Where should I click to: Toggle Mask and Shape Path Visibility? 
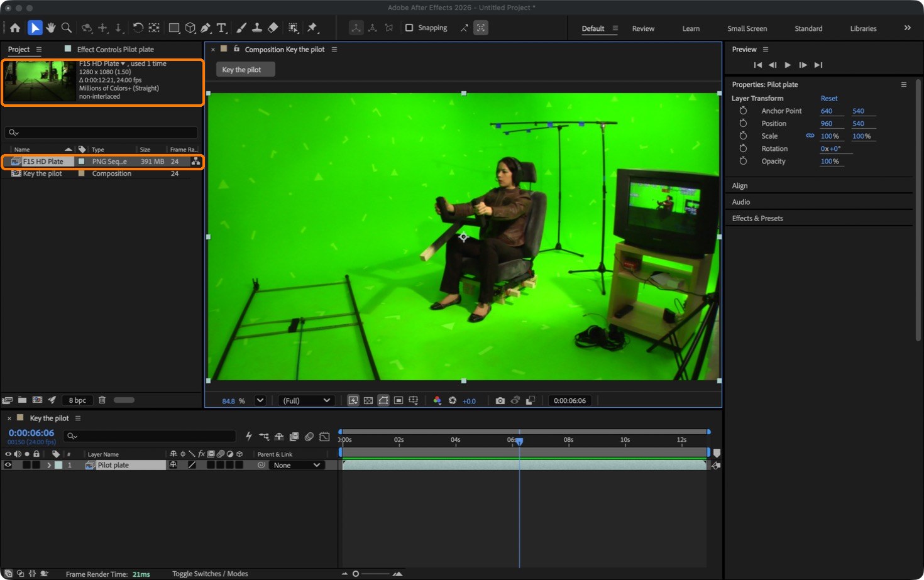[x=383, y=400]
